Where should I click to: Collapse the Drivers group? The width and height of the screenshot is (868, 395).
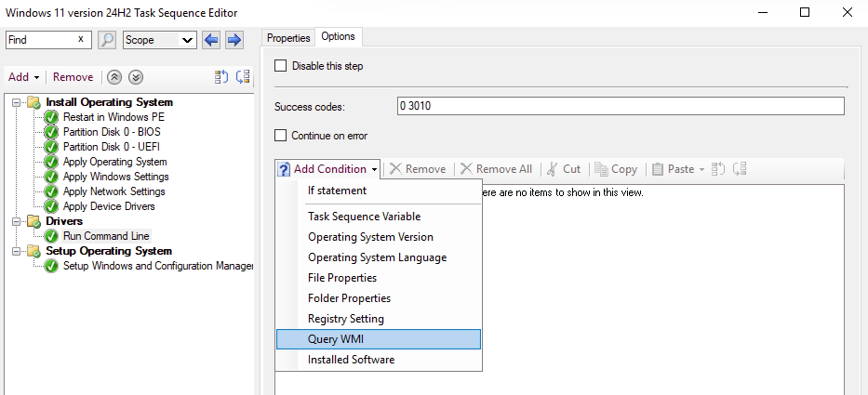pos(17,221)
